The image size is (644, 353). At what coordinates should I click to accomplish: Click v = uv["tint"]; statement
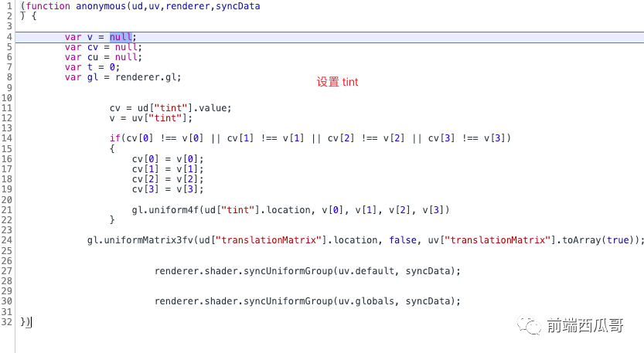tap(151, 118)
